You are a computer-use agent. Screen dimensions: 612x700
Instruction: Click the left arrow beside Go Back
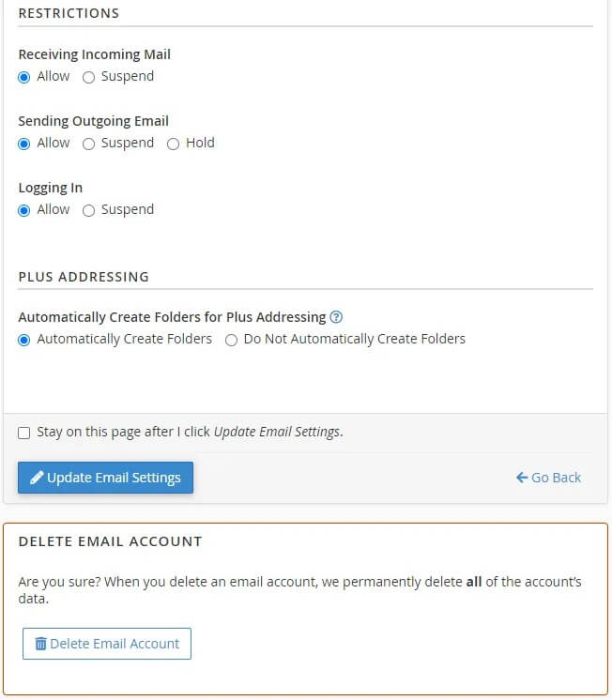point(522,478)
